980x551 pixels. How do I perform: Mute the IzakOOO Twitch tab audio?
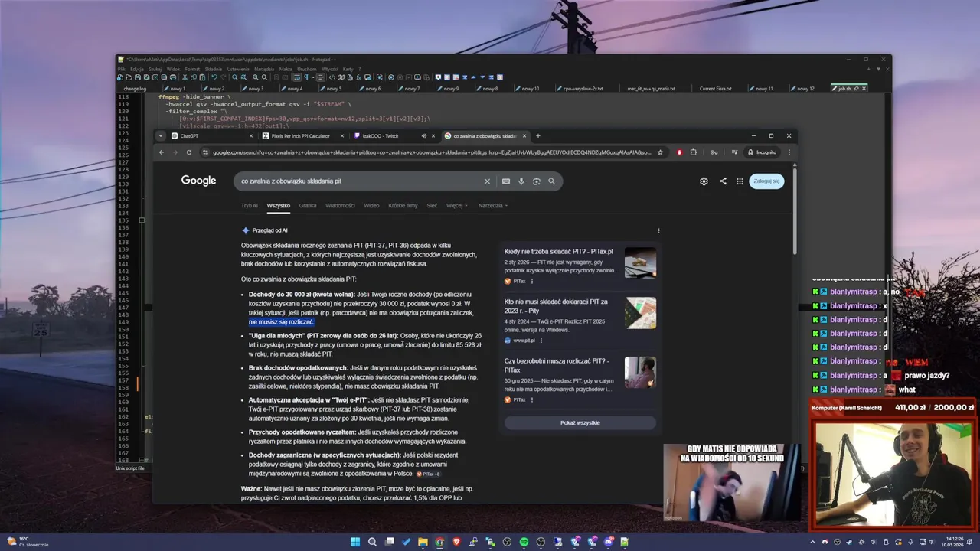(423, 136)
